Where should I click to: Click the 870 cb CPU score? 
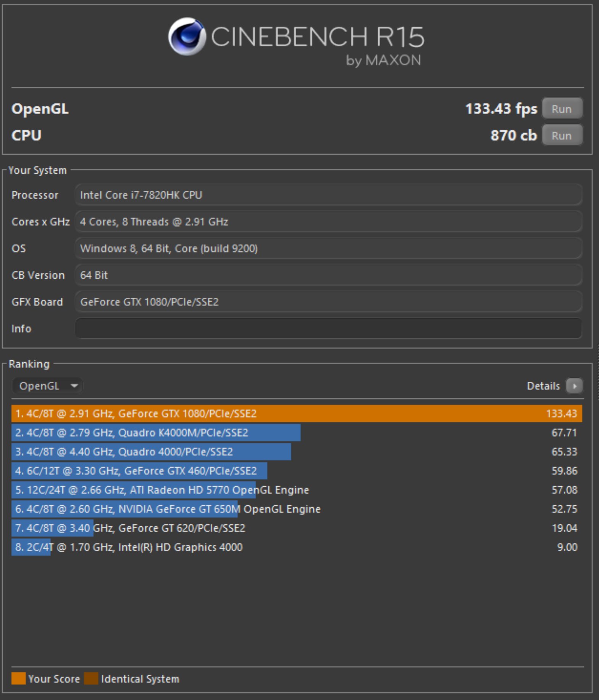point(513,135)
